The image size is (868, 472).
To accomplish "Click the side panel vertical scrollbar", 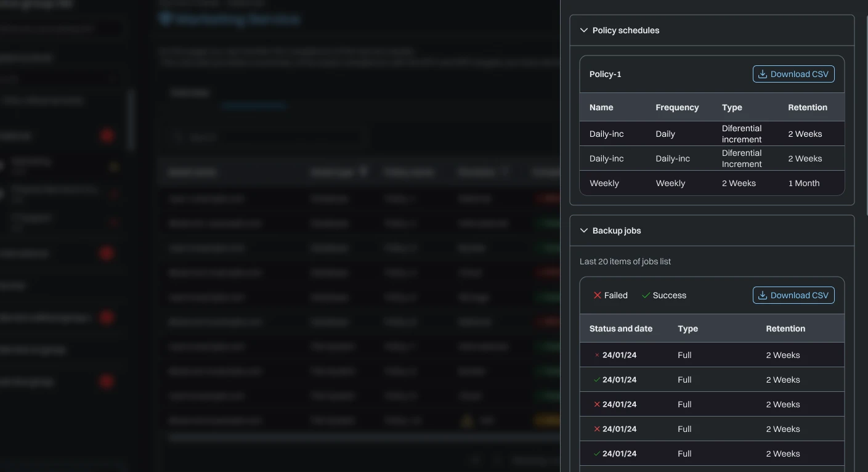I will tap(866, 111).
